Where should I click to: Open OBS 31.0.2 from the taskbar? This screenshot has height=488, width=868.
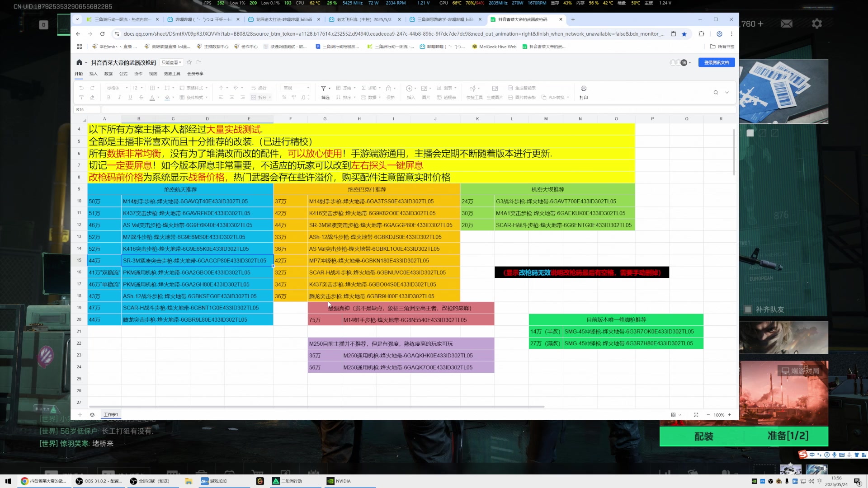[99, 481]
